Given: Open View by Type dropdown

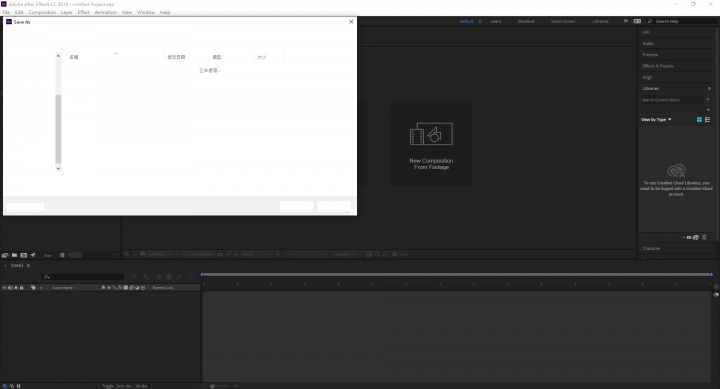Looking at the screenshot, I should (x=656, y=119).
